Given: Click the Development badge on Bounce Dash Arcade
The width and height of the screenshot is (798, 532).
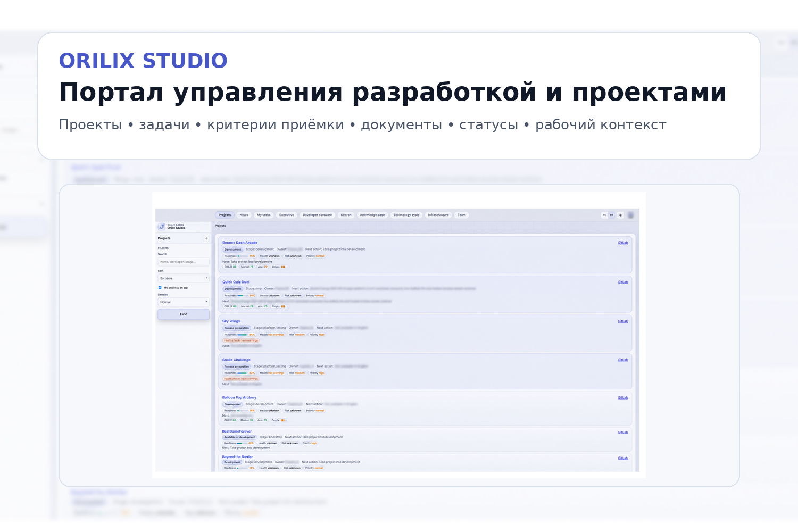Looking at the screenshot, I should coord(232,250).
